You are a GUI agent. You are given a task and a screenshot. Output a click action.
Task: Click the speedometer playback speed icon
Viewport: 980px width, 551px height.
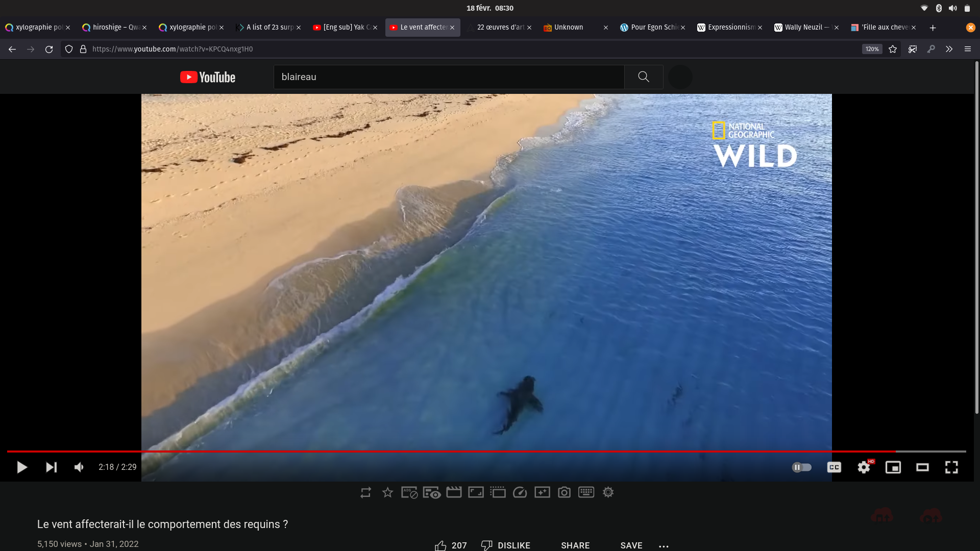point(520,492)
